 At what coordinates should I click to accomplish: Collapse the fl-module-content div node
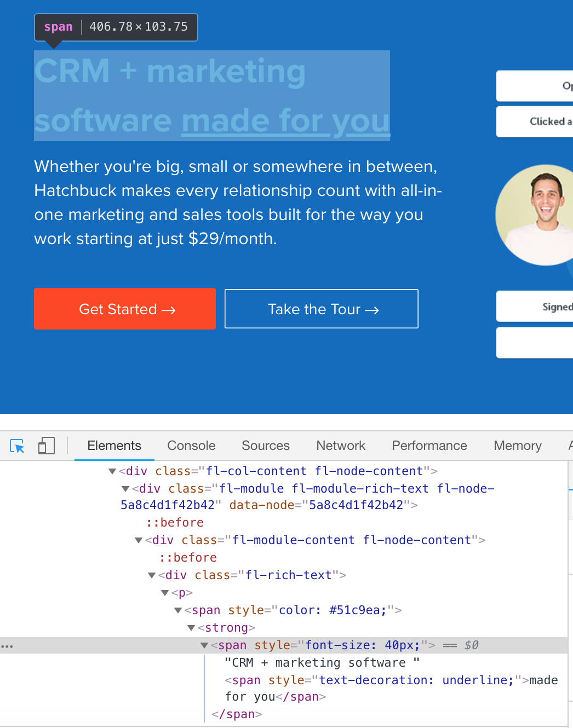[x=139, y=540]
